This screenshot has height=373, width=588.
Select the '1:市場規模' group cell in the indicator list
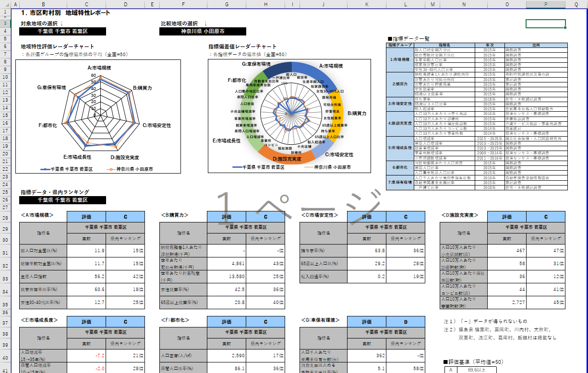tap(400, 59)
